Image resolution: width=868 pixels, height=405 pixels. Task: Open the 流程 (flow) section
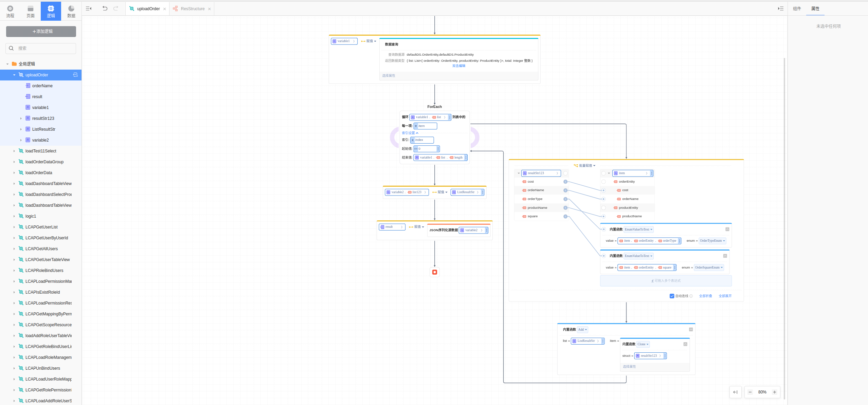point(10,11)
